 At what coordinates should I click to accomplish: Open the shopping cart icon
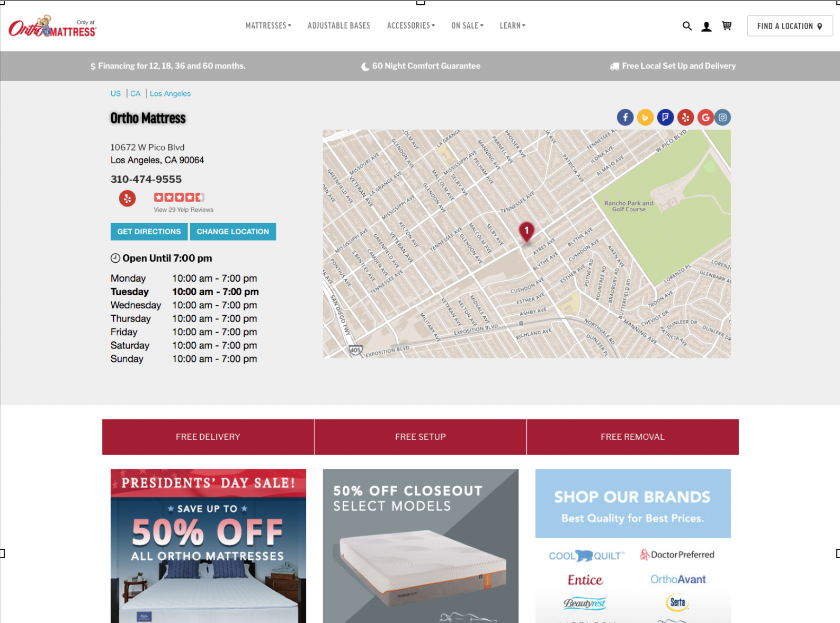[727, 26]
